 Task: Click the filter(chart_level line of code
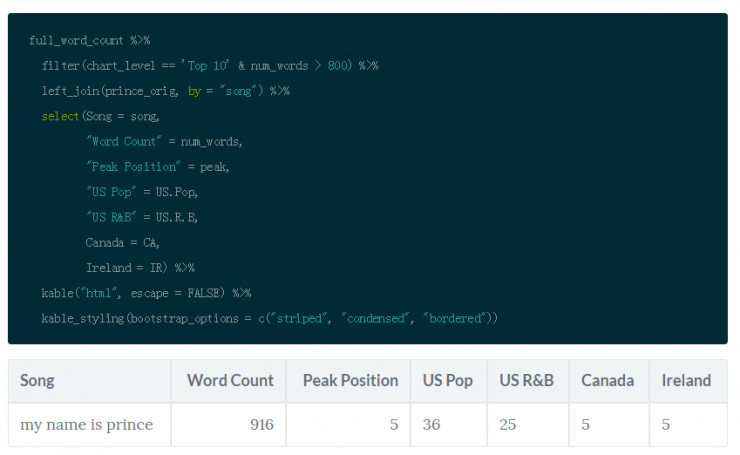coord(210,66)
